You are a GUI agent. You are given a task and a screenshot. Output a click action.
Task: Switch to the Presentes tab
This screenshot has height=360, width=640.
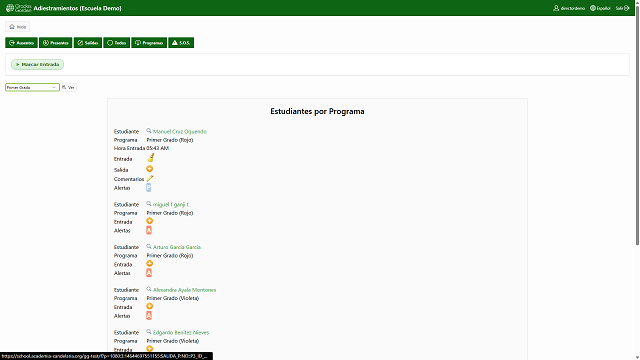(56, 43)
